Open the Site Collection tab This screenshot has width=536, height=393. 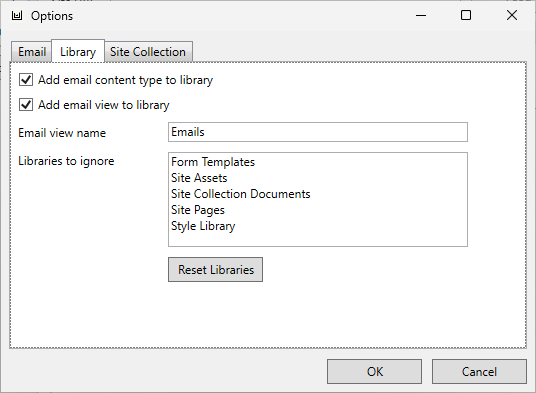click(148, 52)
